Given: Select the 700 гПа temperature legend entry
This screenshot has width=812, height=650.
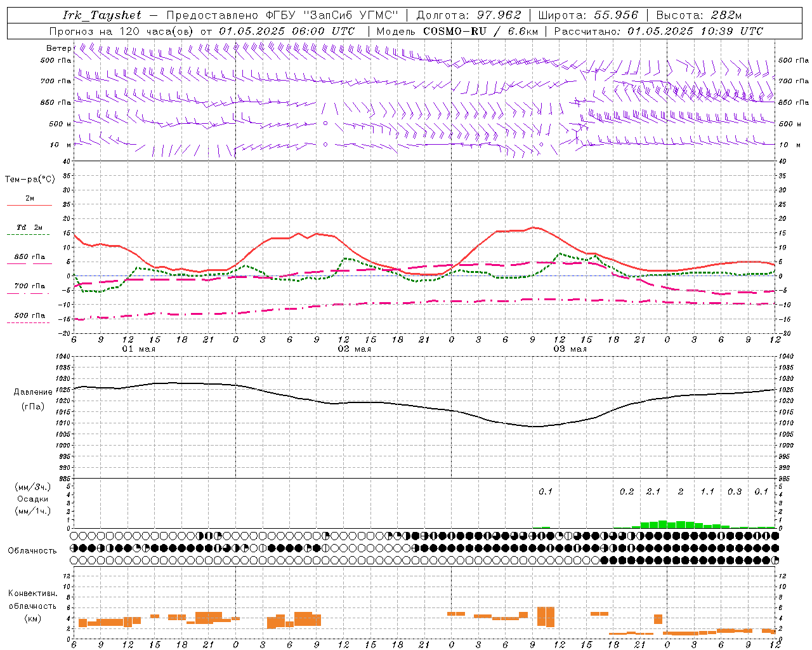Looking at the screenshot, I should (30, 286).
